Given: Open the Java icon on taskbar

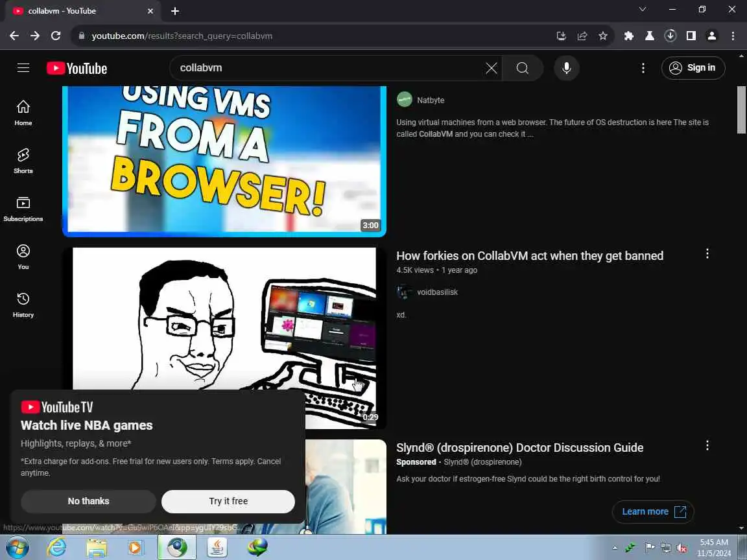Looking at the screenshot, I should coord(217,548).
